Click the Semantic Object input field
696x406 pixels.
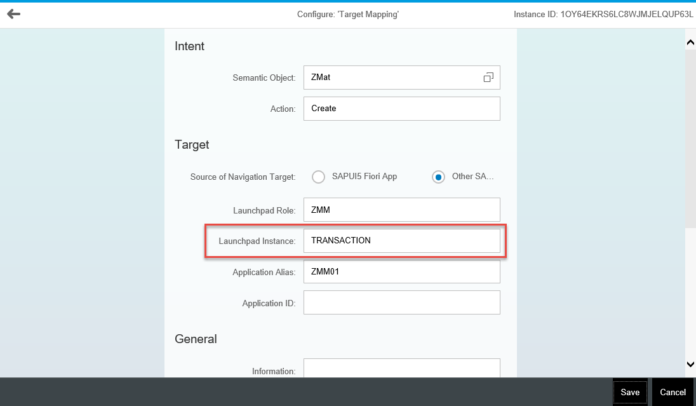click(402, 78)
